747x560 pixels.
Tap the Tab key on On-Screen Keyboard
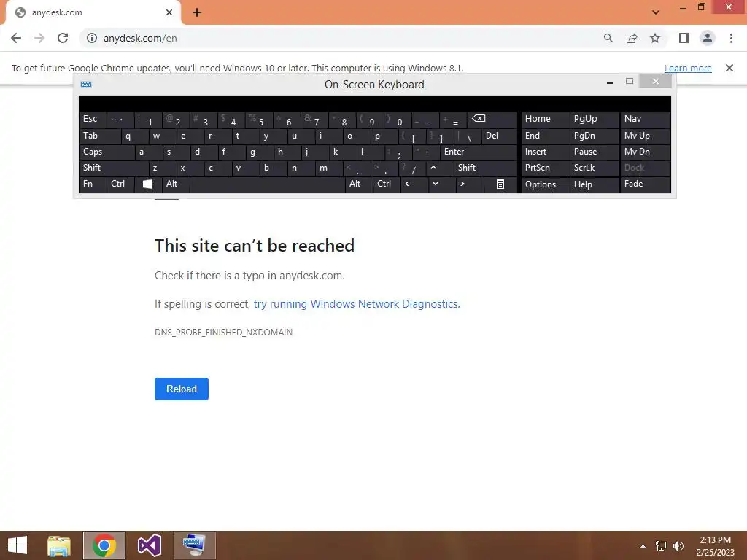(x=100, y=136)
